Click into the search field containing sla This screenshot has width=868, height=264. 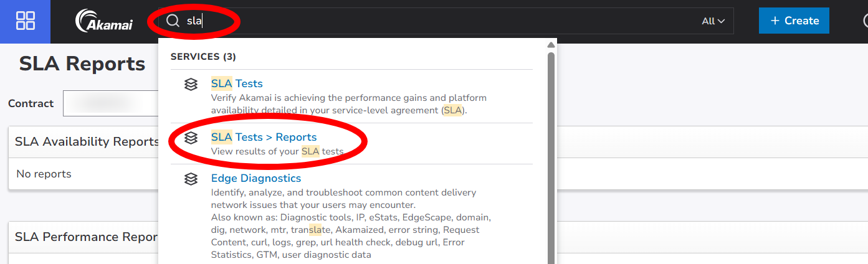click(446, 21)
